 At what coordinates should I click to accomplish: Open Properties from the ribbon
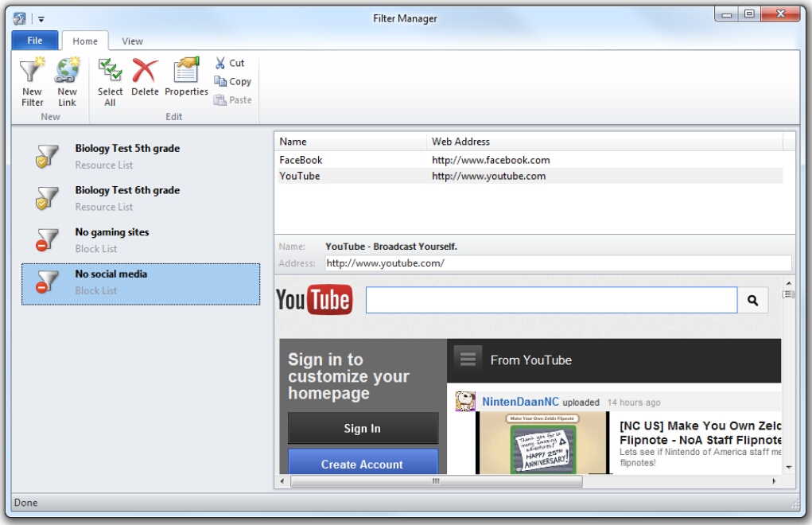coord(186,77)
